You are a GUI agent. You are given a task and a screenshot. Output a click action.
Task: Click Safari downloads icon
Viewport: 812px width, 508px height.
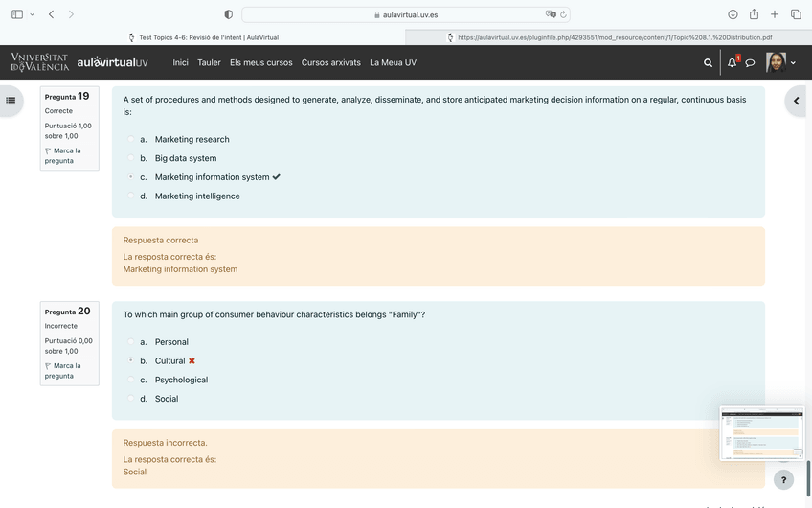[x=733, y=14]
